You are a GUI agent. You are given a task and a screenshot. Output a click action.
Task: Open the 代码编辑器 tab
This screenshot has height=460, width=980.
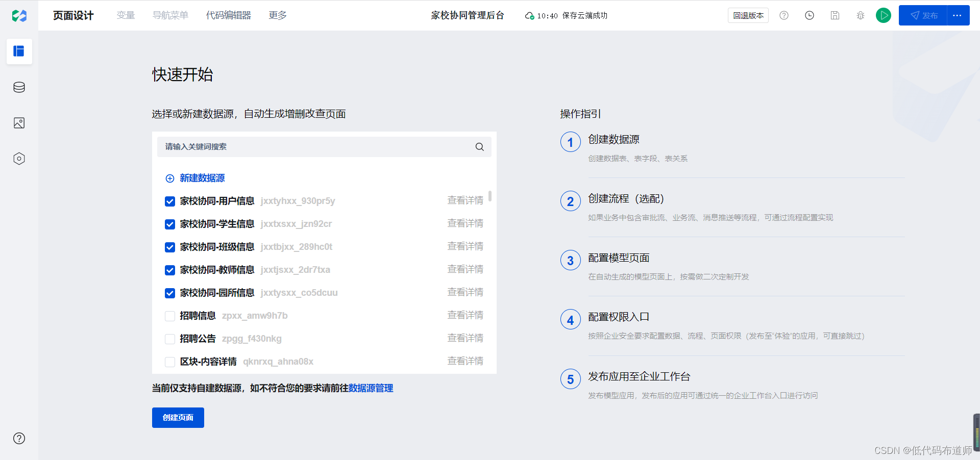[229, 15]
